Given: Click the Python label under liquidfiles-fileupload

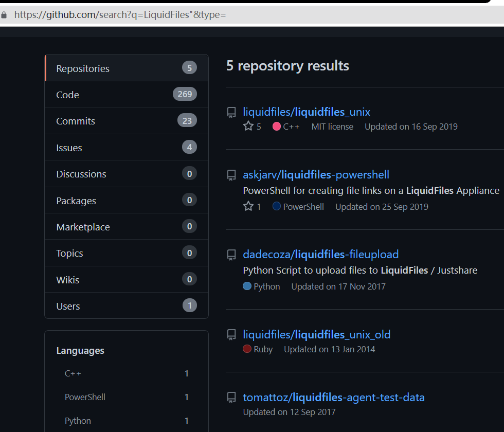Looking at the screenshot, I should (x=267, y=286).
